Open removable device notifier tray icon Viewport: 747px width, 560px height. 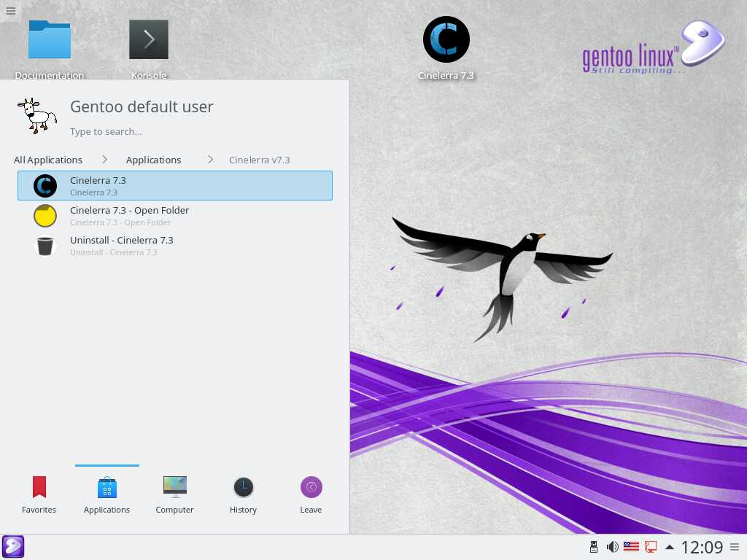(594, 547)
